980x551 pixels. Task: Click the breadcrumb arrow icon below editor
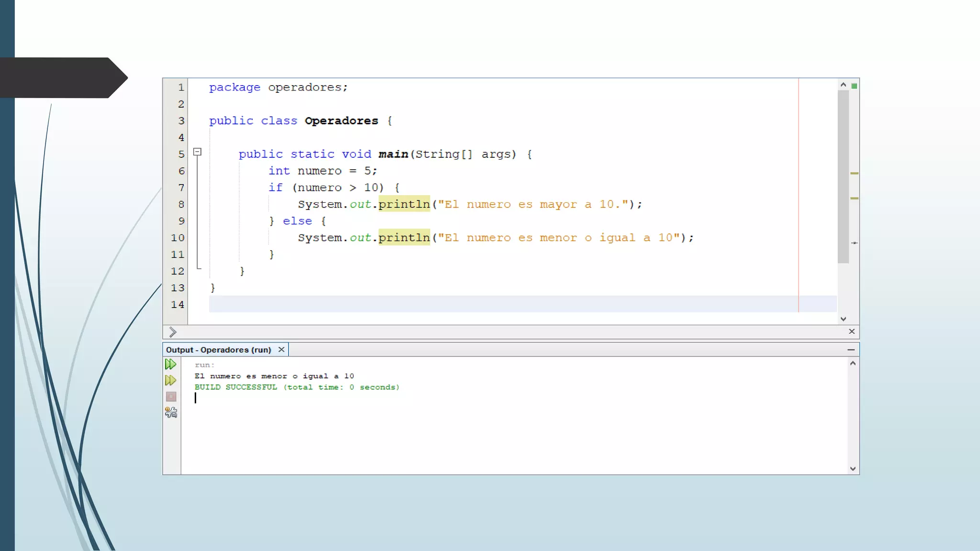point(173,332)
